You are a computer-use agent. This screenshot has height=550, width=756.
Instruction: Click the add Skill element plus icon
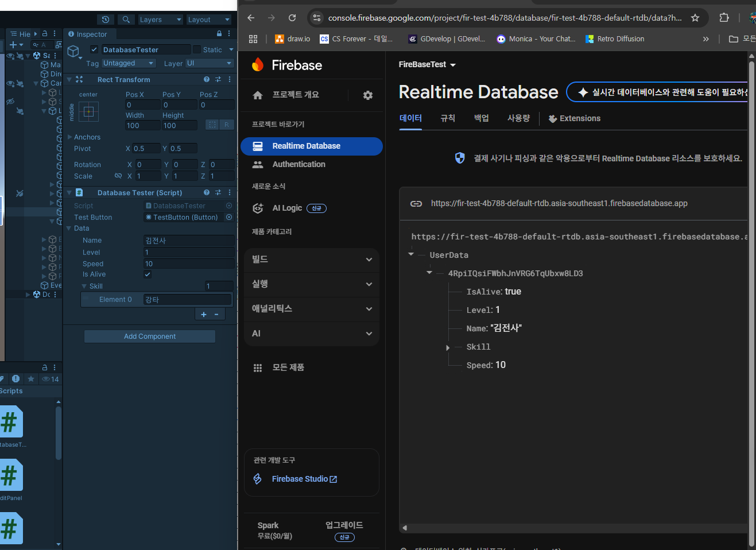[203, 314]
